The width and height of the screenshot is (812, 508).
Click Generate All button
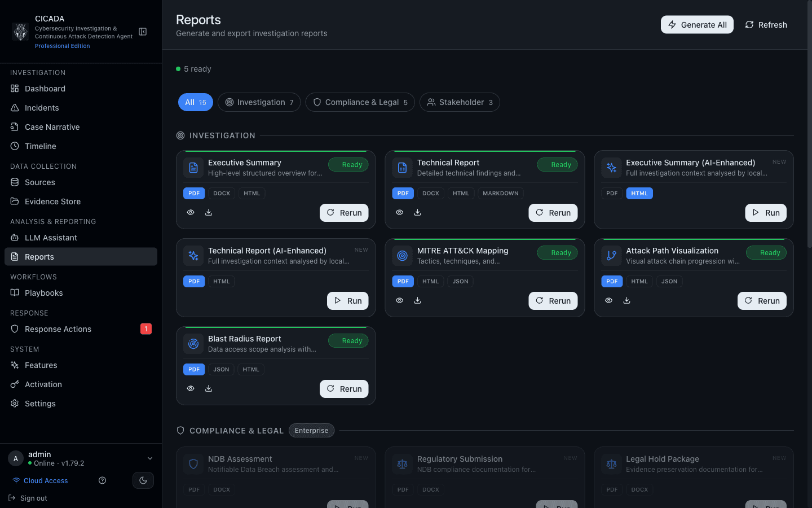(697, 25)
